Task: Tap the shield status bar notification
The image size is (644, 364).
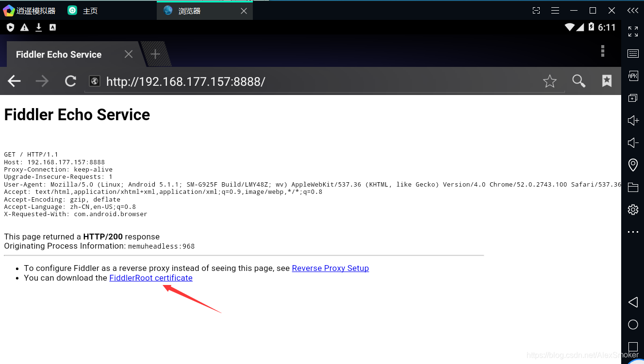Action: (10, 28)
